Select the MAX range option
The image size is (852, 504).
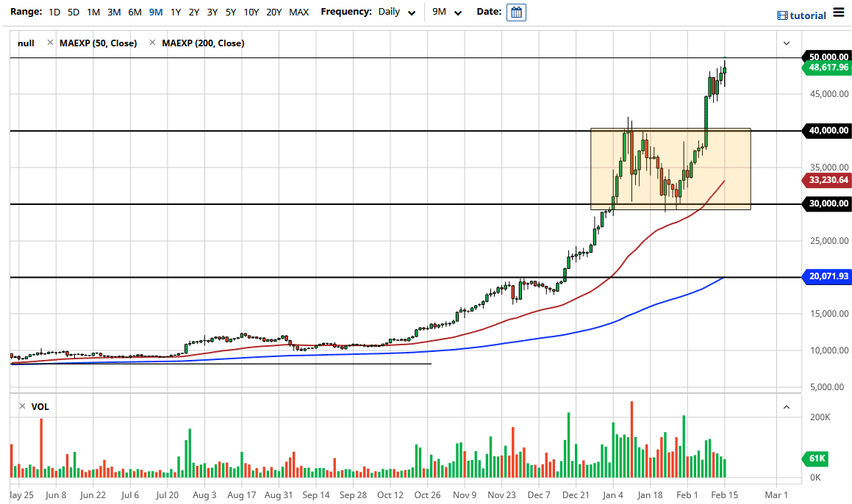point(298,12)
